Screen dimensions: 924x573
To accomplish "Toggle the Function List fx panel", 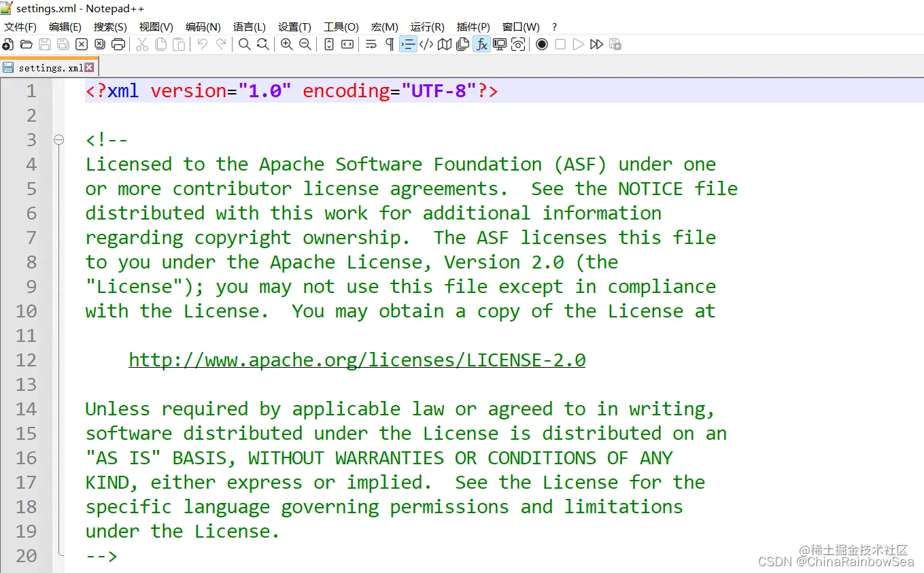I will (x=481, y=44).
